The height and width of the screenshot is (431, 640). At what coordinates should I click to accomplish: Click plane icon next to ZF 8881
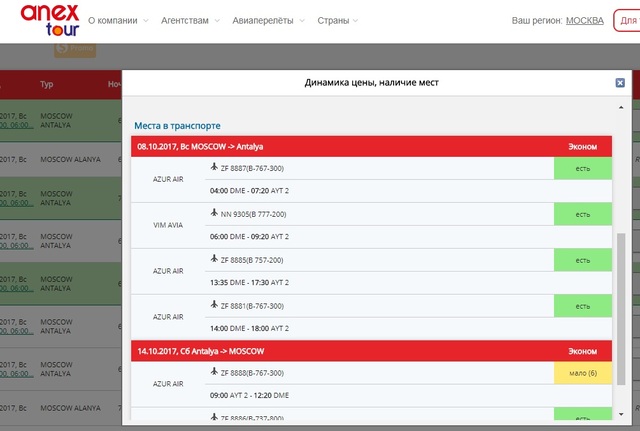pyautogui.click(x=214, y=304)
